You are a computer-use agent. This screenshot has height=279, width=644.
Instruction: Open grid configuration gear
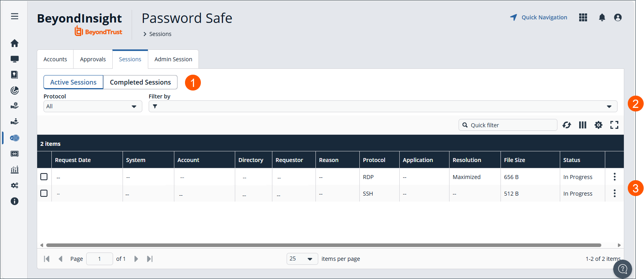(599, 125)
